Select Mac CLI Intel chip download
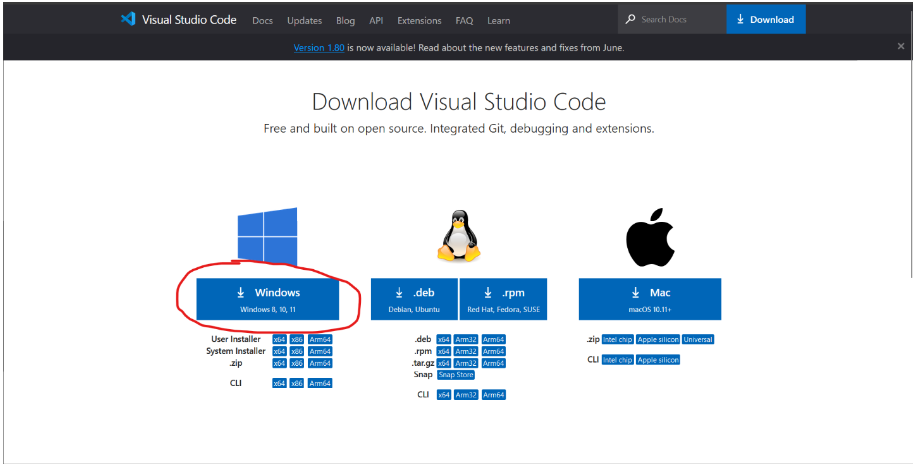Image resolution: width=913 pixels, height=464 pixels. 618,360
